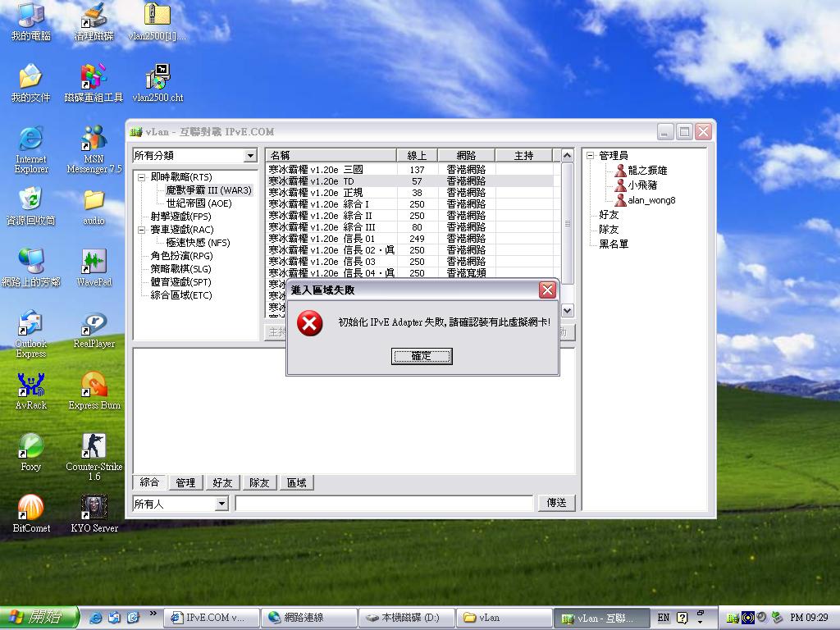Open the Foxy desktop icon
Viewport: 840px width, 630px height.
(x=30, y=447)
